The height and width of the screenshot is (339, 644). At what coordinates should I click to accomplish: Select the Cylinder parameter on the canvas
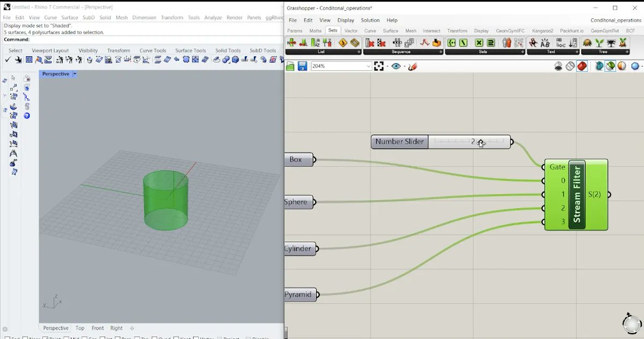coord(300,248)
